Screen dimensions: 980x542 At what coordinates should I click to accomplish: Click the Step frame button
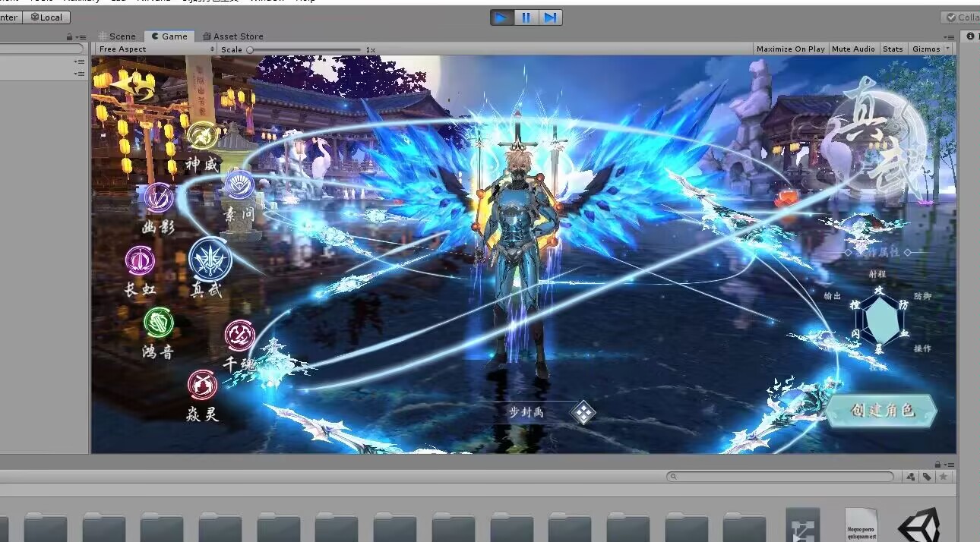click(550, 17)
